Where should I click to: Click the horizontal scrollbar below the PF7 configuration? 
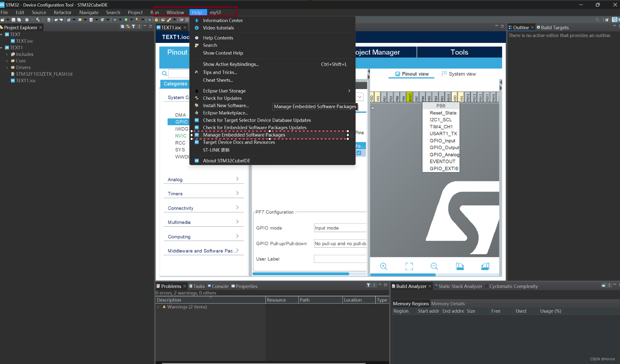(x=301, y=274)
